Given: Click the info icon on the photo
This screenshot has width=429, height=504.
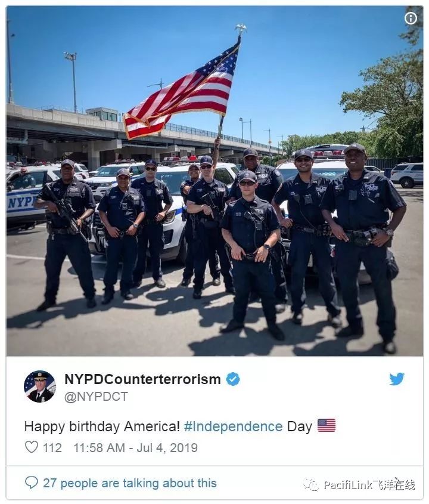Looking at the screenshot, I should [411, 18].
